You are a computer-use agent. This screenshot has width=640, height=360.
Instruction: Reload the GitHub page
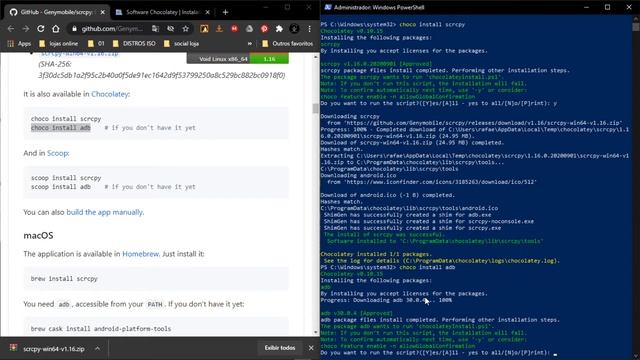(x=40, y=29)
